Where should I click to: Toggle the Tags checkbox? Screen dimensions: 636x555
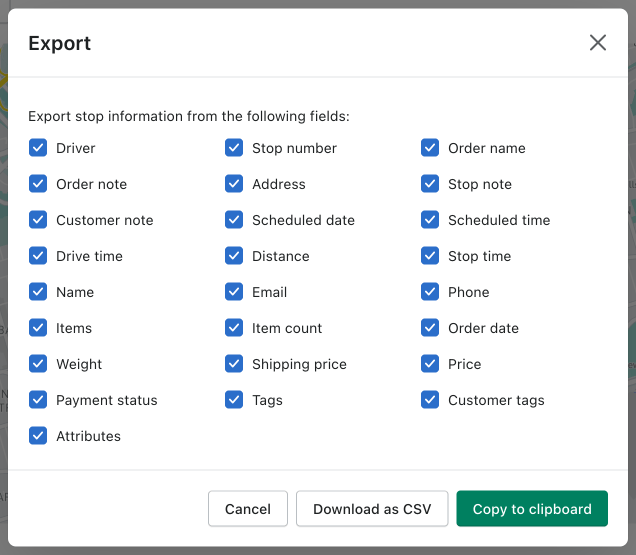click(x=234, y=400)
